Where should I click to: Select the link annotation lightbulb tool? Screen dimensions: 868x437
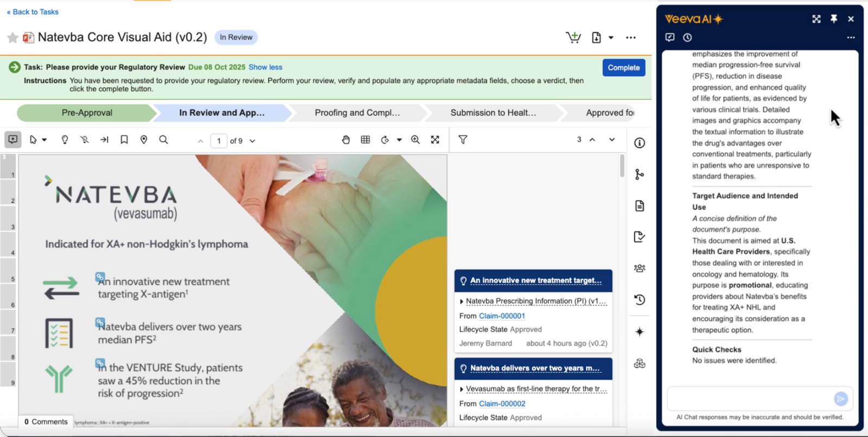tap(65, 140)
